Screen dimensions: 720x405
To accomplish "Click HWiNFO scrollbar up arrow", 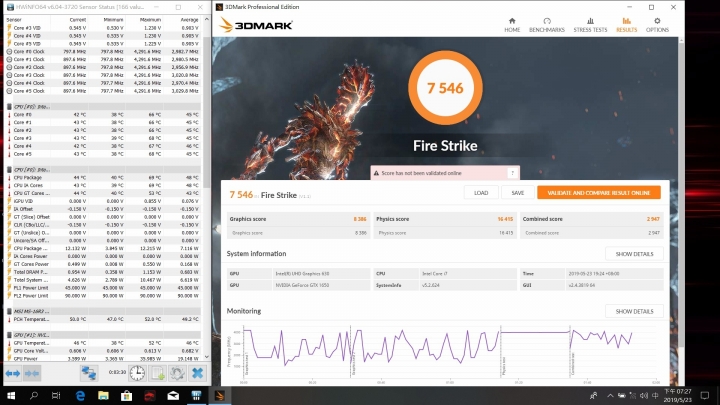I will [207, 19].
